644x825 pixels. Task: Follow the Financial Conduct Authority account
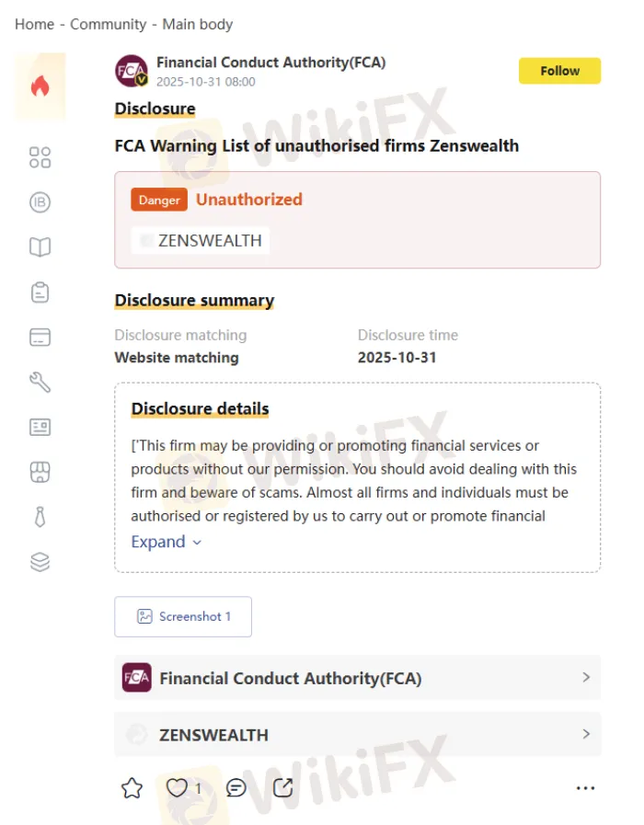559,71
